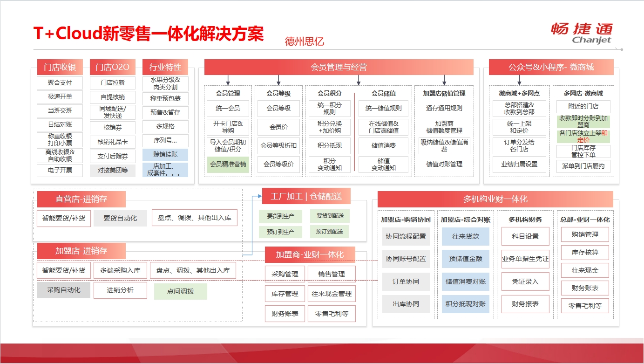
Task: Click the 门店收银 header
Action: tap(60, 67)
